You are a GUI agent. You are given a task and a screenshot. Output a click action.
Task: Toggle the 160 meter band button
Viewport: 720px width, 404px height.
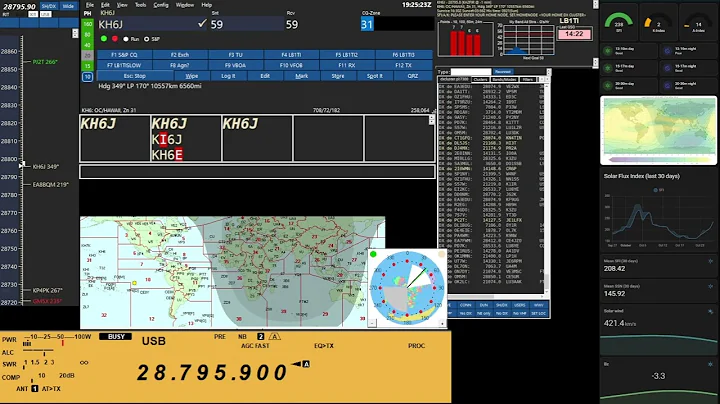click(87, 24)
